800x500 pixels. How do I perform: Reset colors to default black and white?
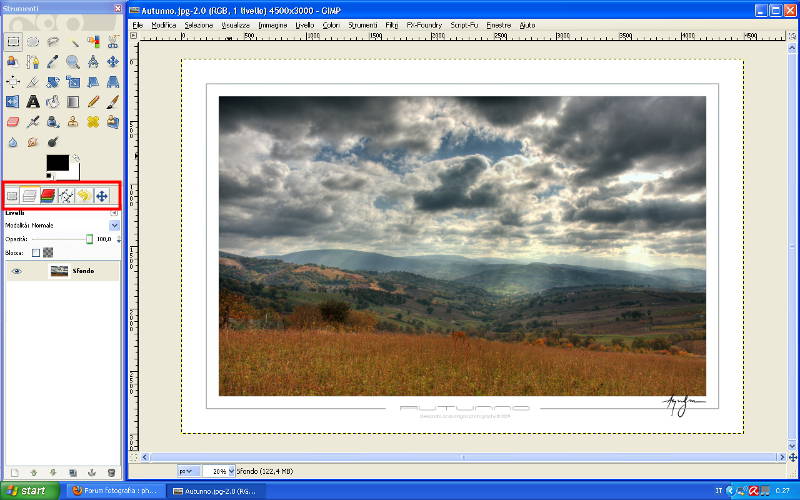pyautogui.click(x=48, y=176)
